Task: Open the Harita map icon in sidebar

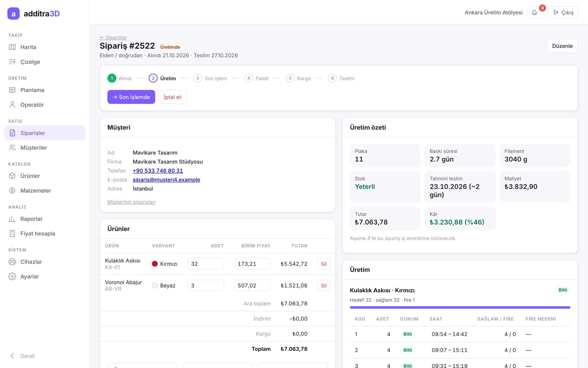Action: (12, 47)
